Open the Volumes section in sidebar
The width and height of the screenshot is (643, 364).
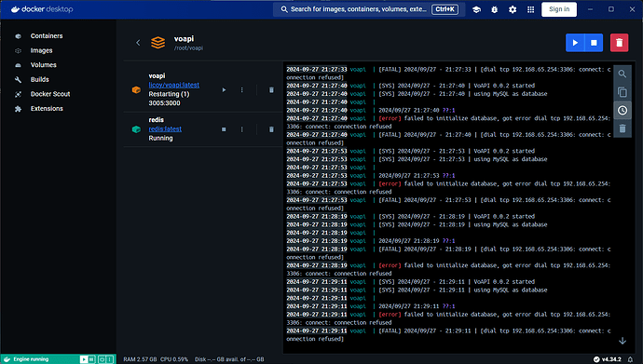(43, 65)
